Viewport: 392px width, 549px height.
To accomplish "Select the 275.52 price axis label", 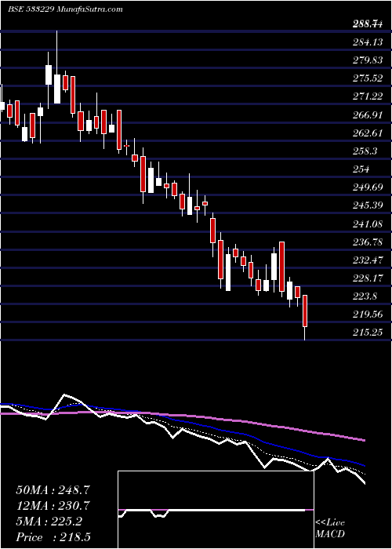I will (367, 78).
